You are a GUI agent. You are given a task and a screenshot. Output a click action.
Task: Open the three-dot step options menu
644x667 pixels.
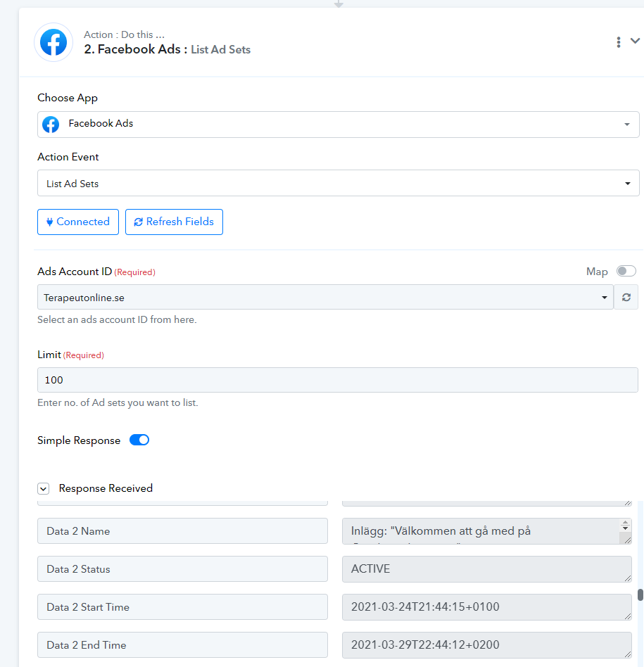[619, 42]
